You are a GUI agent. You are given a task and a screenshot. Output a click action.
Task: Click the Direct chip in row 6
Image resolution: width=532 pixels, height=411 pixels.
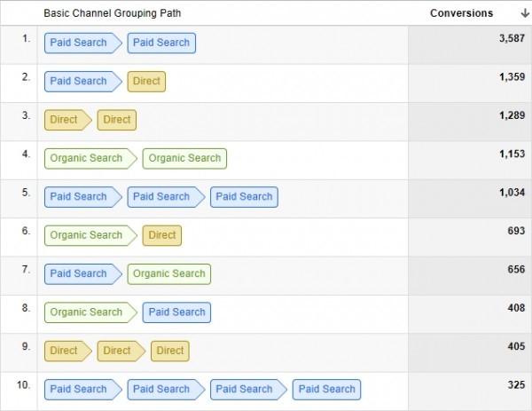click(x=162, y=235)
